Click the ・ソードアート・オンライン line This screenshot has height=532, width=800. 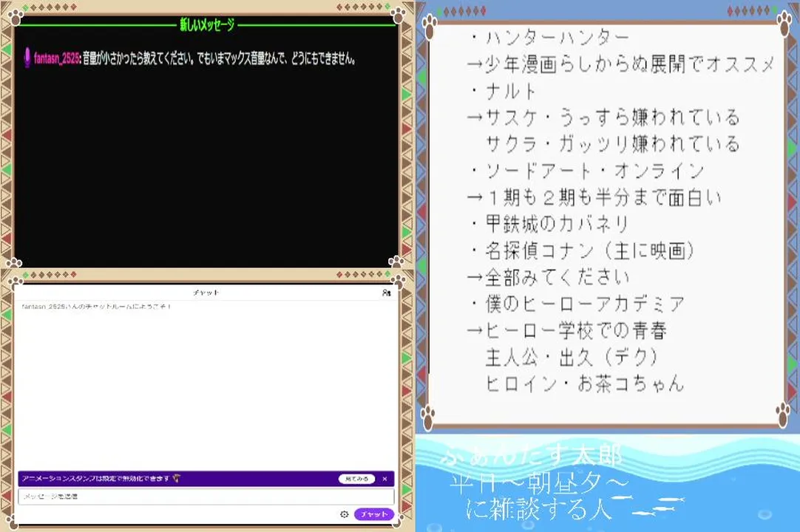click(x=586, y=171)
